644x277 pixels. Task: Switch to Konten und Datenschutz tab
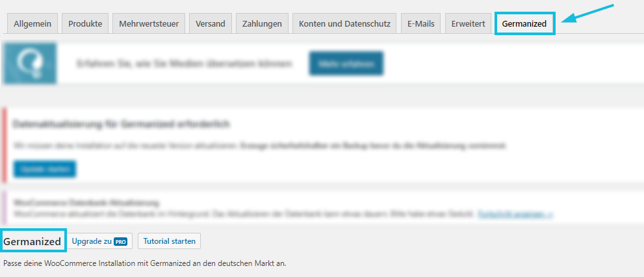click(x=344, y=23)
